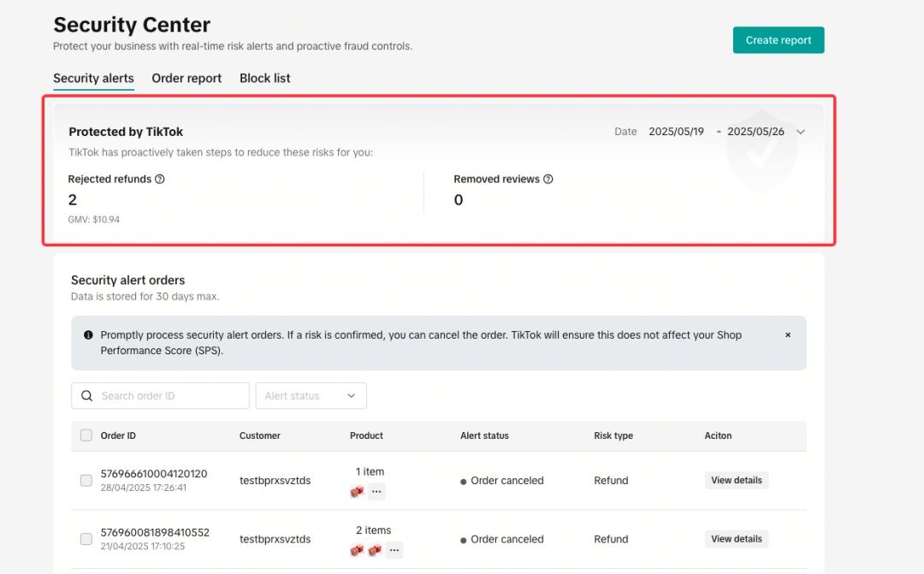Image resolution: width=924 pixels, height=574 pixels.
Task: Click timestamp 28/04/2025 17:26:41
Action: 144,488
